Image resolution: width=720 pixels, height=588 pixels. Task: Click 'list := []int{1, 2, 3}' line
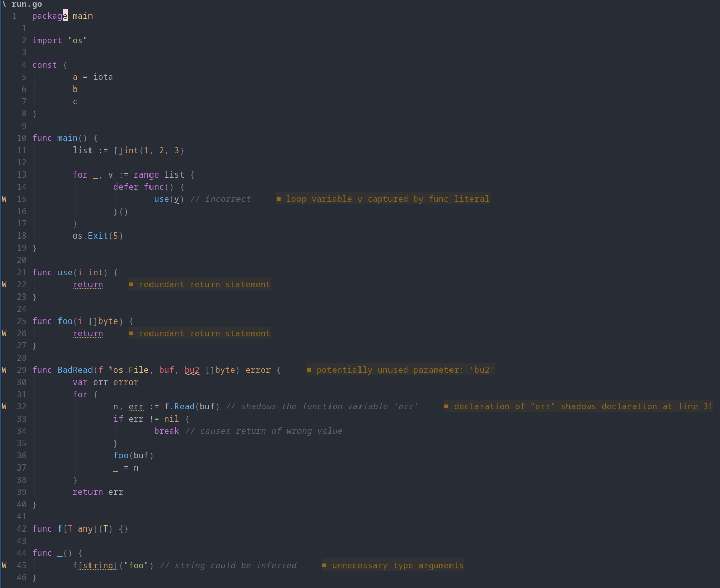click(x=129, y=150)
